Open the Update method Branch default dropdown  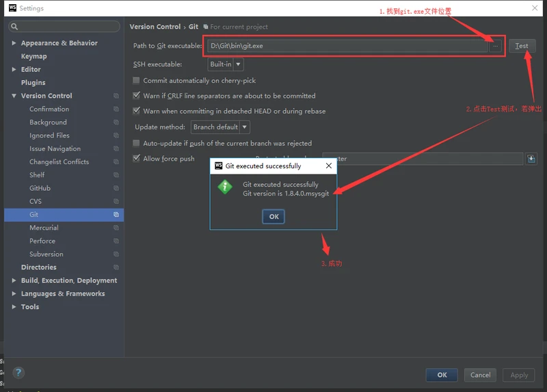point(220,127)
